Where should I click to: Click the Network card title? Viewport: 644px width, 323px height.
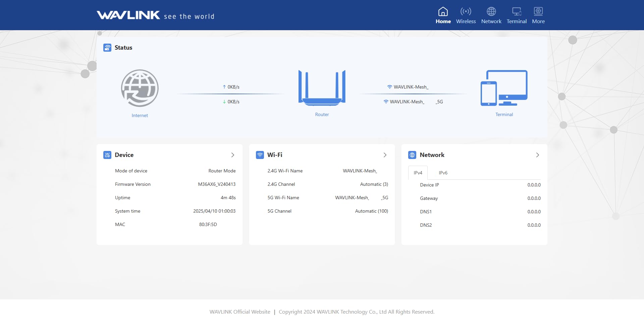tap(432, 155)
